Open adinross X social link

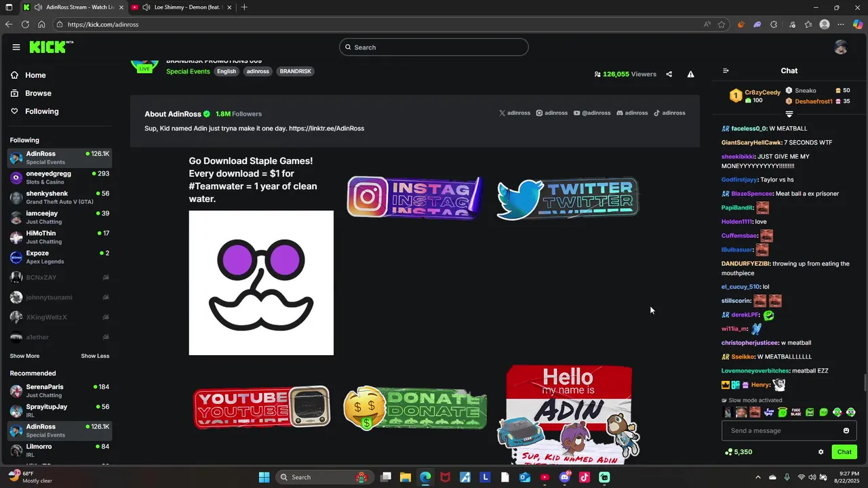515,113
